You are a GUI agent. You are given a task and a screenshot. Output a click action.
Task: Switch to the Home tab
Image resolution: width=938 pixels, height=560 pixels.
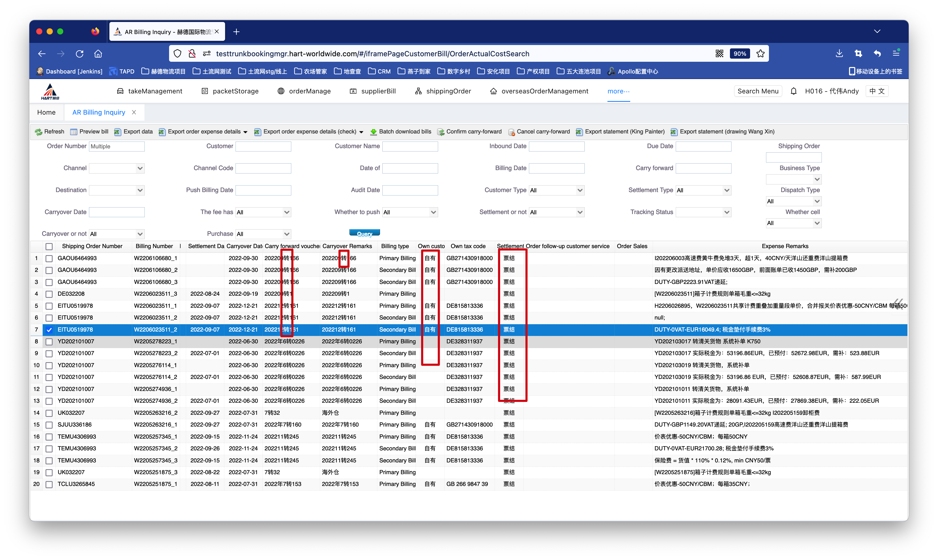(46, 113)
